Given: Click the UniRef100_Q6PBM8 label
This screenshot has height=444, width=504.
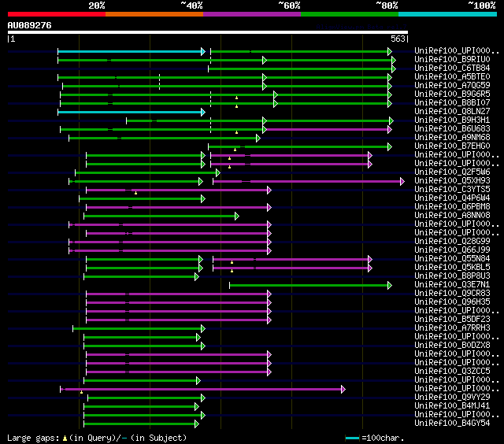Looking at the screenshot, I should pyautogui.click(x=452, y=207).
